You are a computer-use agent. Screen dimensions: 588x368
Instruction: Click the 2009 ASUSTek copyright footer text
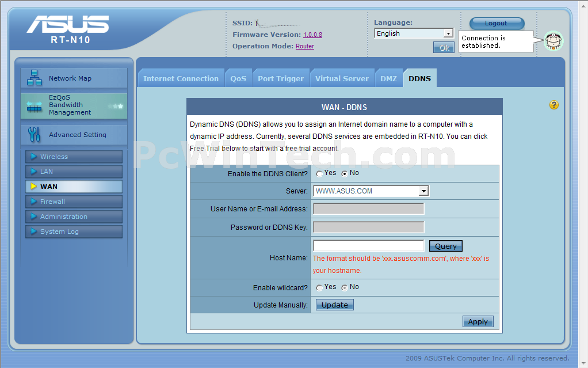click(487, 358)
